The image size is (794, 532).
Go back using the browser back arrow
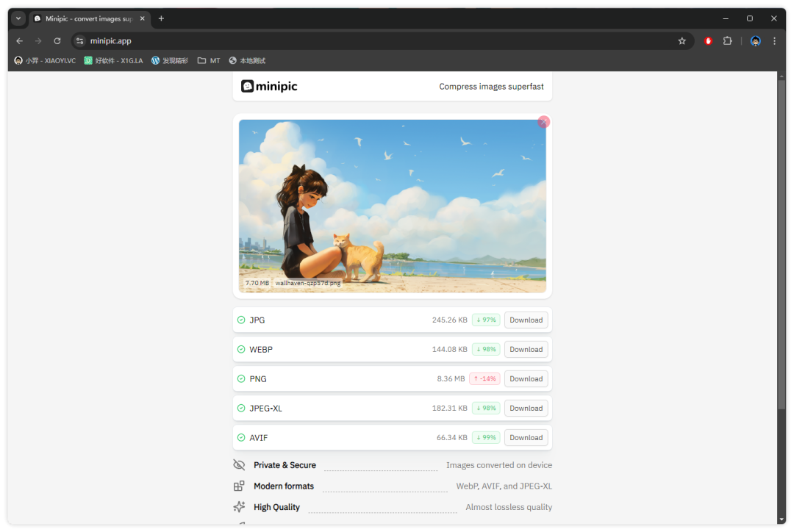20,41
